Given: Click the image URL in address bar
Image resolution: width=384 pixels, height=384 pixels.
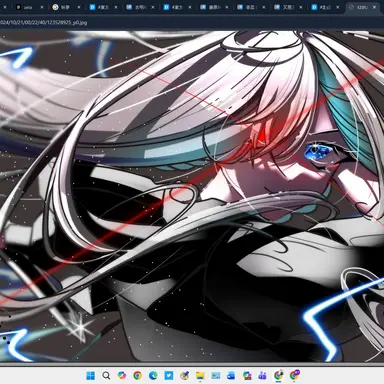Looking at the screenshot, I should tap(44, 22).
